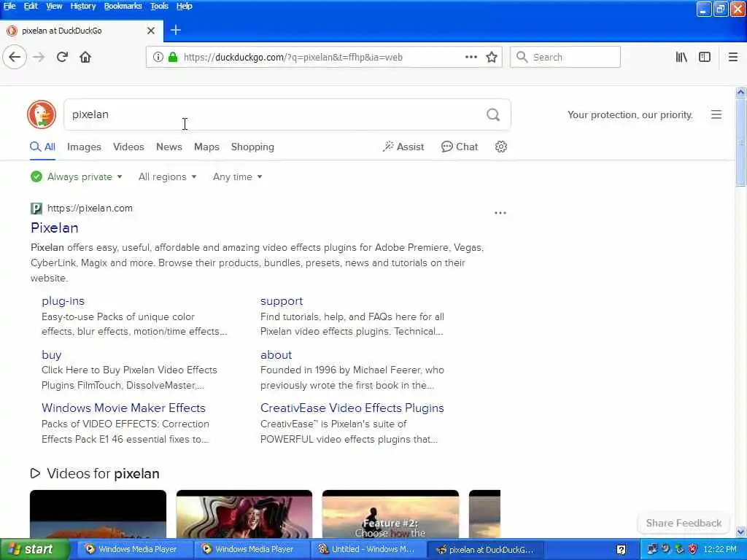747x560 pixels.
Task: Expand the All regions dropdown
Action: 167,176
